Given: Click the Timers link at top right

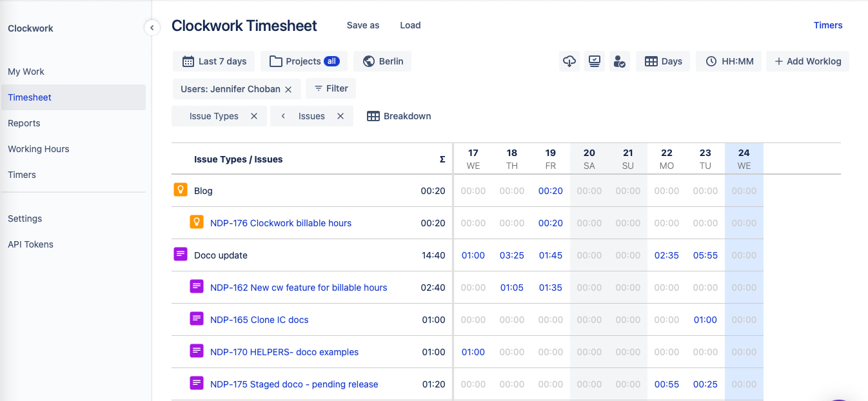Looking at the screenshot, I should pos(827,25).
